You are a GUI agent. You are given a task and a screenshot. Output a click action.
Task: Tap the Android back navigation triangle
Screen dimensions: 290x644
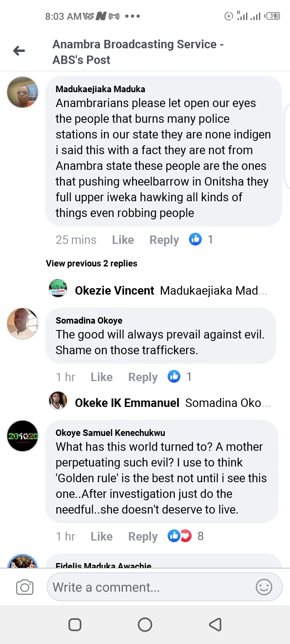pos(215,624)
